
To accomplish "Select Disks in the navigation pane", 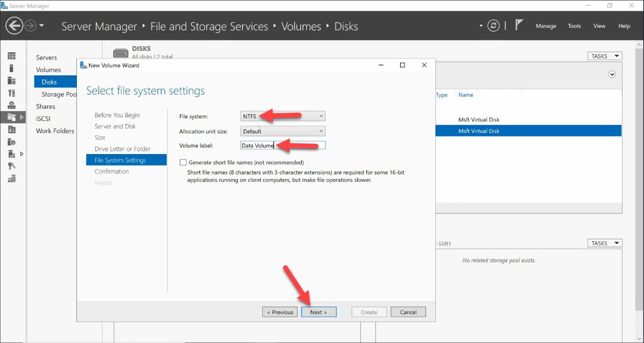I will point(55,82).
